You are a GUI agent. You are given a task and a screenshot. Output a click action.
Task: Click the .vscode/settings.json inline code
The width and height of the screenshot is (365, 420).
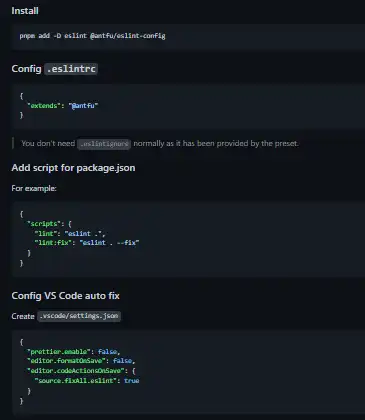pyautogui.click(x=79, y=316)
